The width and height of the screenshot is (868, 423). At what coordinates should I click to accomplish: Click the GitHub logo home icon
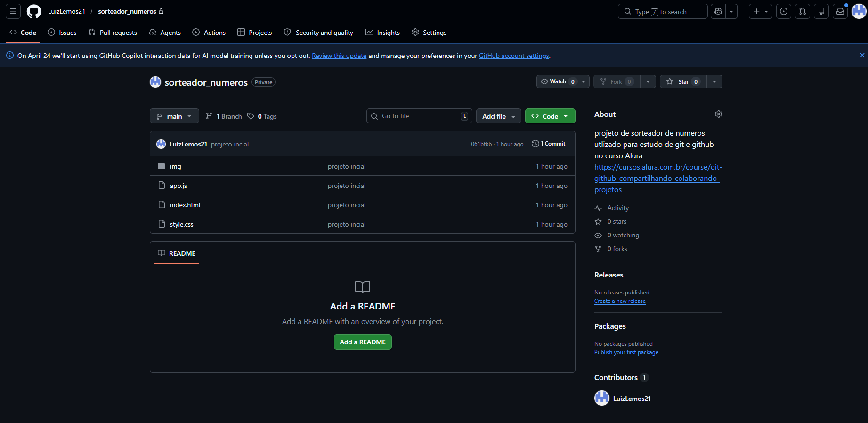tap(34, 11)
